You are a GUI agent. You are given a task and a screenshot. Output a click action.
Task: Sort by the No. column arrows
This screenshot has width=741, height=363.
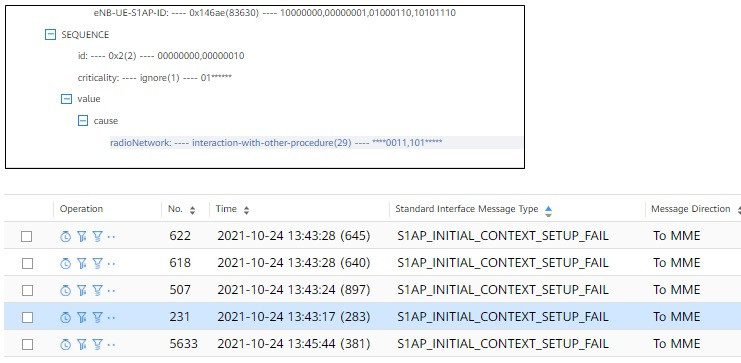pos(192,210)
